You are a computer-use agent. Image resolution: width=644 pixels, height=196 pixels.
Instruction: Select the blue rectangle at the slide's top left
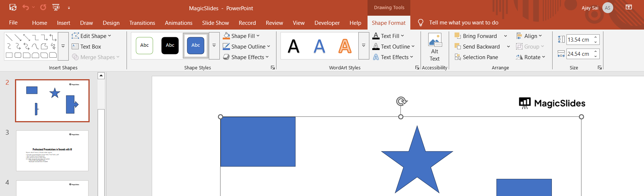coord(258,142)
